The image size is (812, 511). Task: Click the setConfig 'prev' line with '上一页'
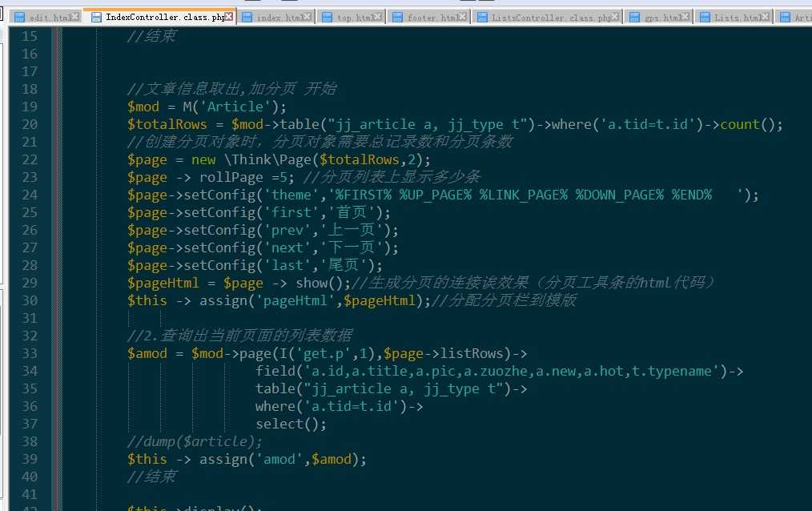coord(263,231)
